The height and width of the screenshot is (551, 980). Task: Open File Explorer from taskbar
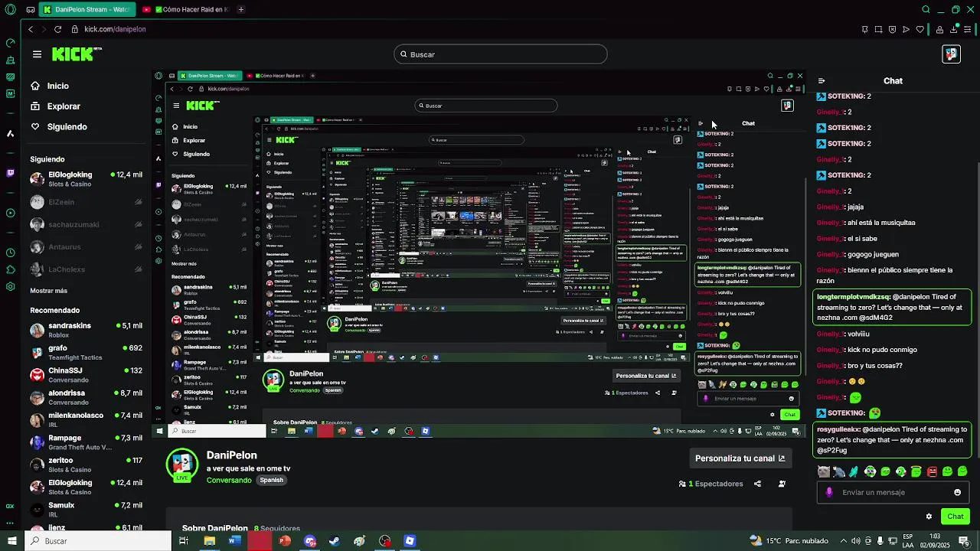point(209,541)
